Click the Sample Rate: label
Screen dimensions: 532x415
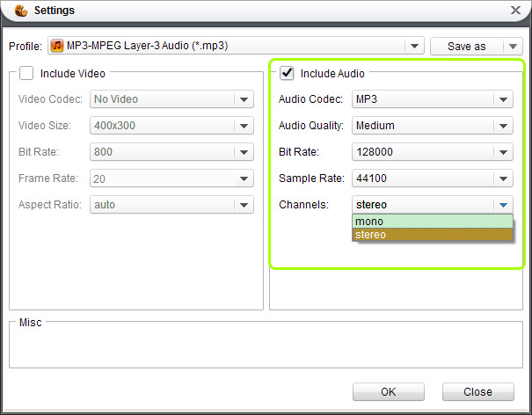[311, 178]
